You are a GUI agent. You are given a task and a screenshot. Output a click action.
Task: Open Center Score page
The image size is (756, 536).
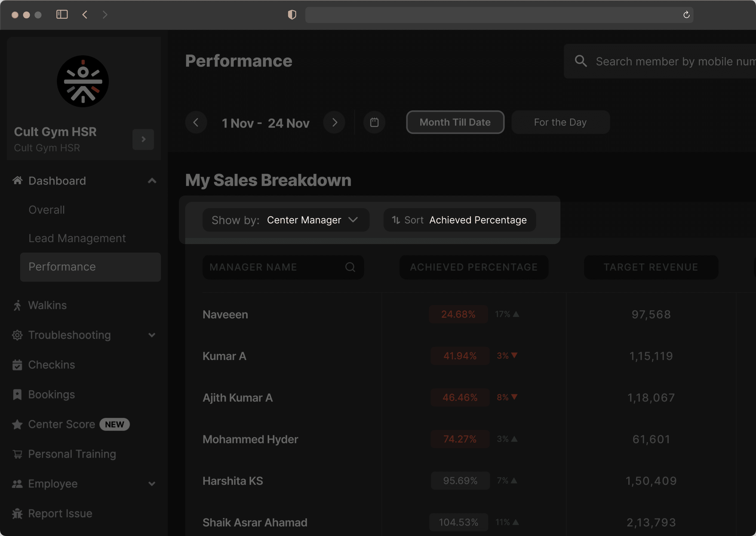[x=62, y=424]
